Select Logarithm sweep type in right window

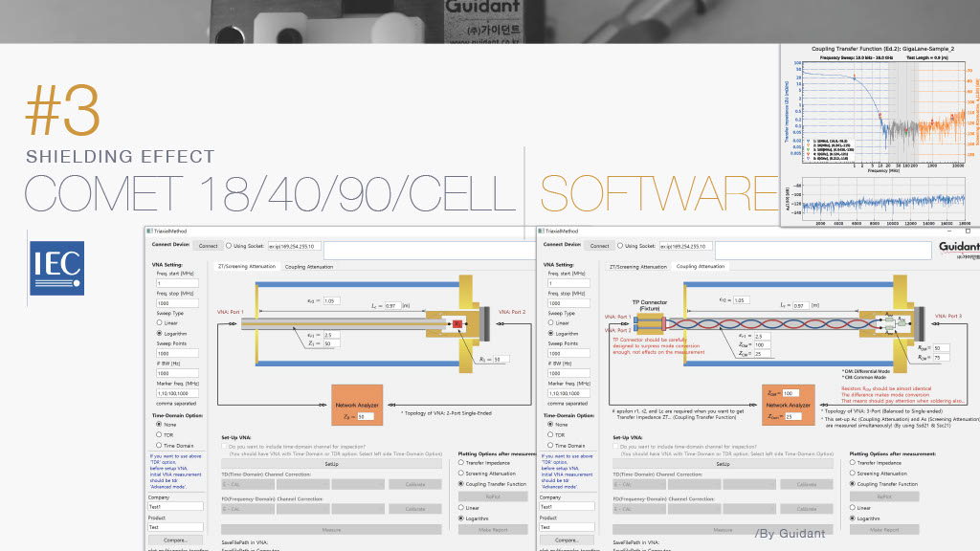550,334
